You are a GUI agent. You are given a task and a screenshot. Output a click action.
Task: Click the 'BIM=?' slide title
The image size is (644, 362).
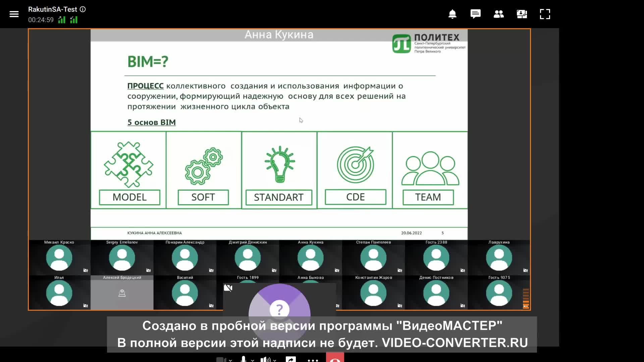(148, 62)
